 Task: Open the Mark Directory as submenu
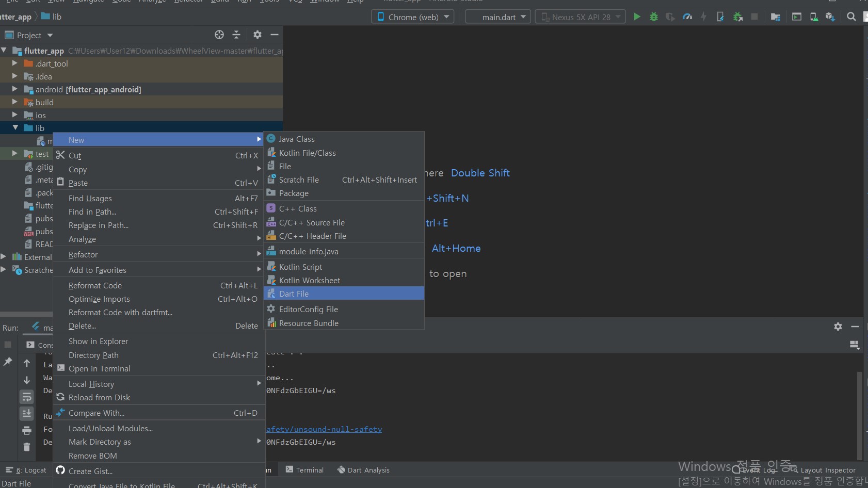(x=159, y=442)
